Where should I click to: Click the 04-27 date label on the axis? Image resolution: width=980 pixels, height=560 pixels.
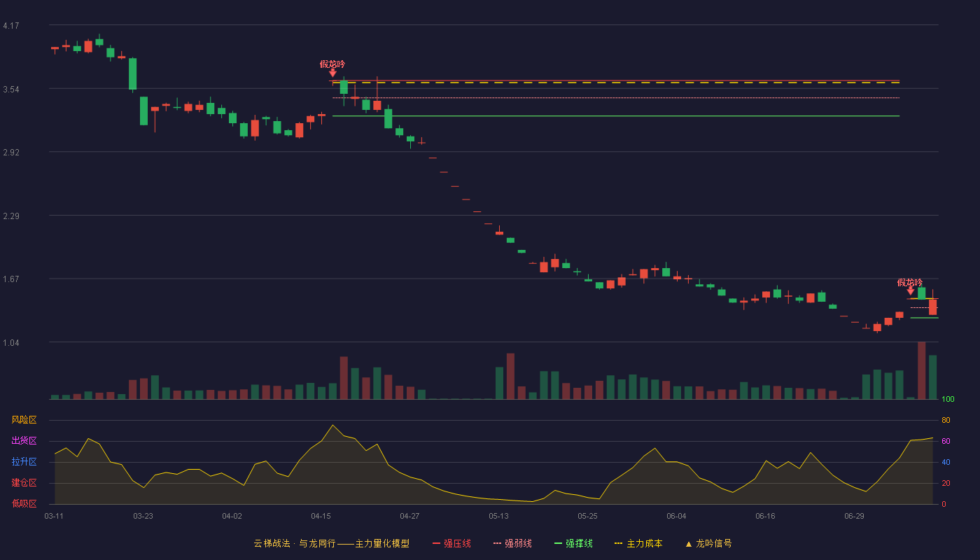[409, 516]
